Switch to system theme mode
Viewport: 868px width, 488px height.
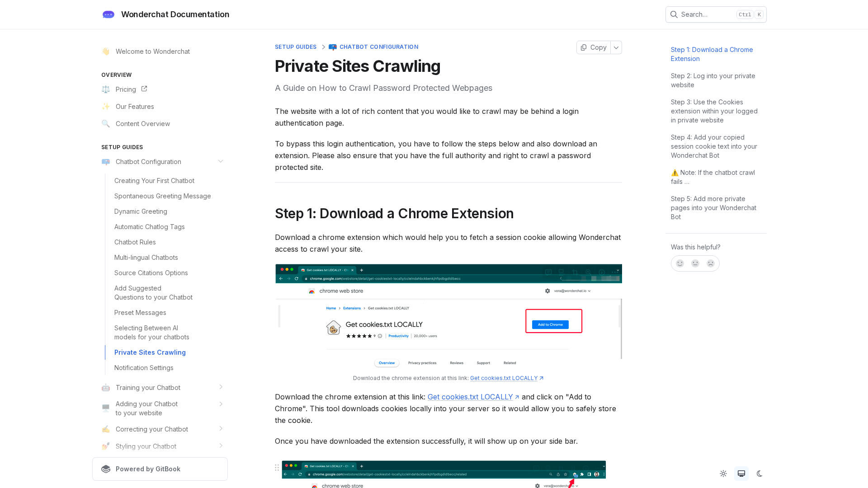click(x=741, y=474)
